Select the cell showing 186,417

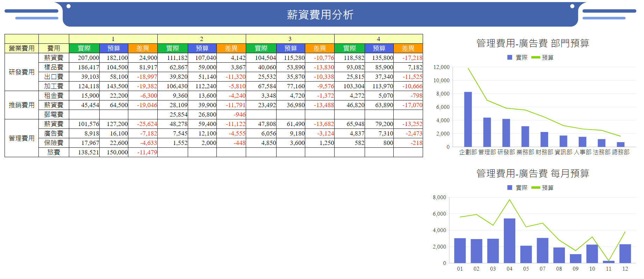pos(84,67)
